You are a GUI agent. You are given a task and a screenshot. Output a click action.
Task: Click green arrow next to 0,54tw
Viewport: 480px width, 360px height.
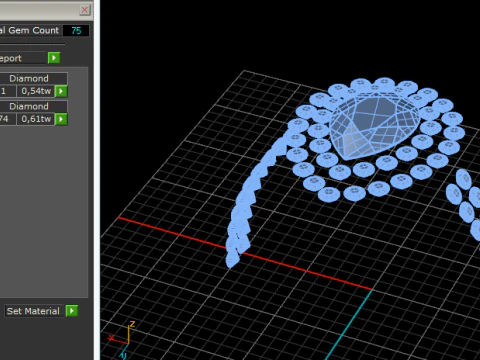coord(61,91)
